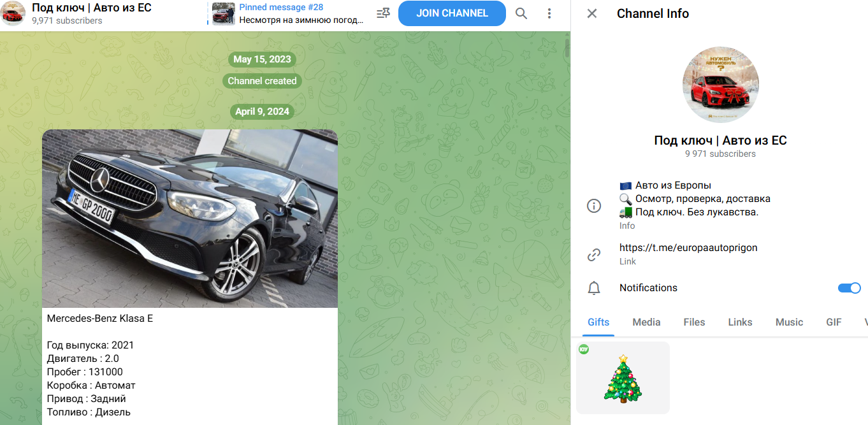Click the chat scrollbar thumb
The height and width of the screenshot is (425, 868).
coord(567,48)
